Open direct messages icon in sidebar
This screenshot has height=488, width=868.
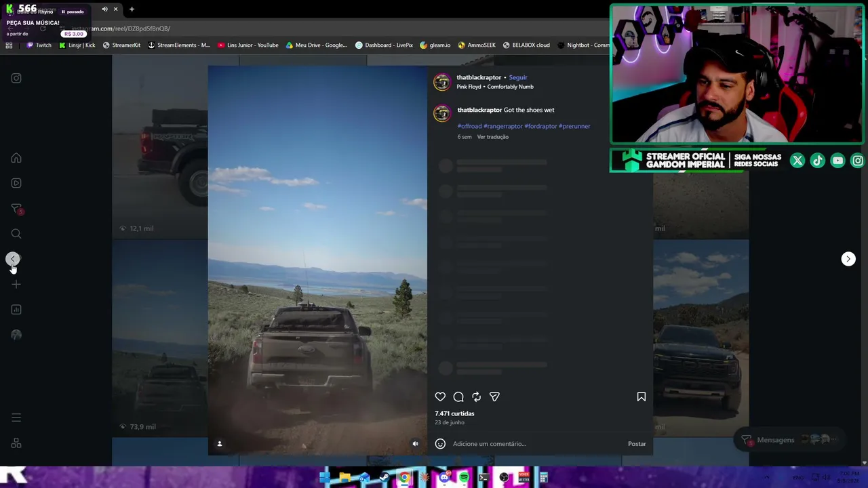[x=16, y=209]
